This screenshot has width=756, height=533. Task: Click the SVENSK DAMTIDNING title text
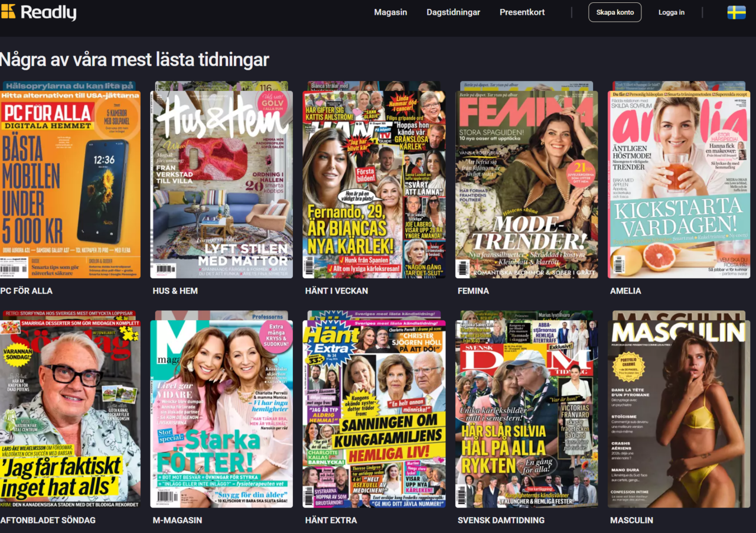(501, 520)
